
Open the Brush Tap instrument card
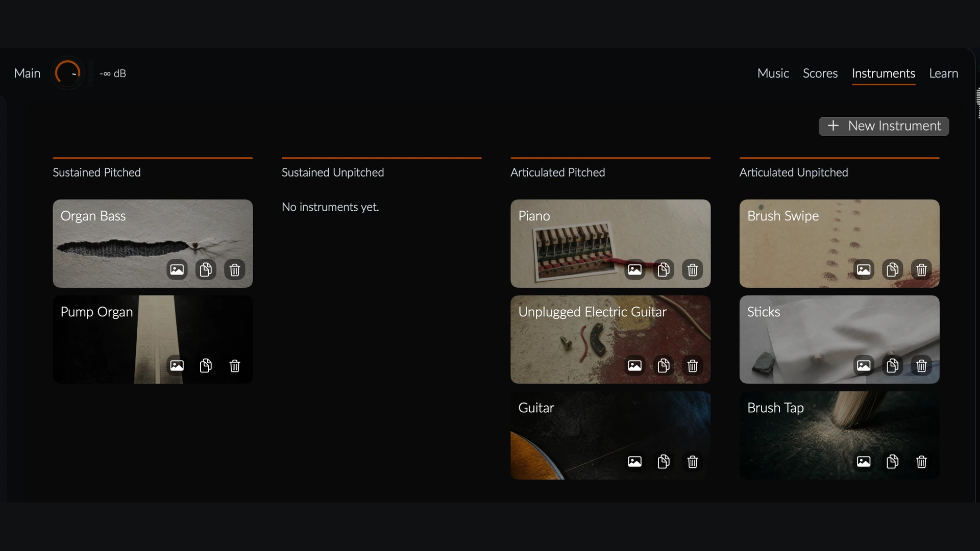[x=839, y=435]
